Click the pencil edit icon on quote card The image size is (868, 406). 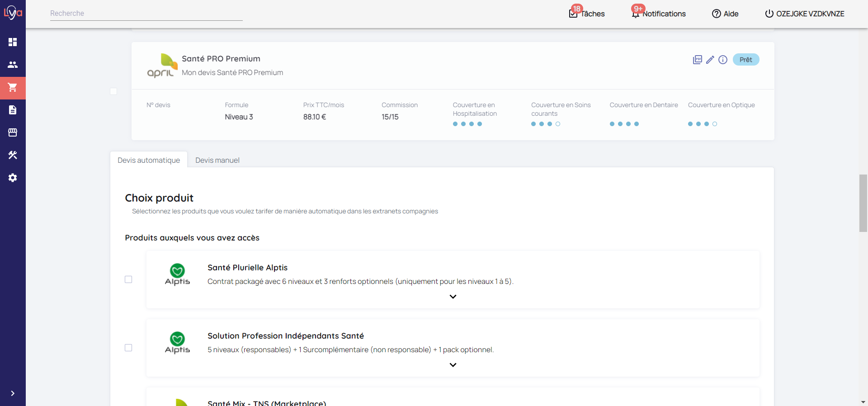coord(710,60)
